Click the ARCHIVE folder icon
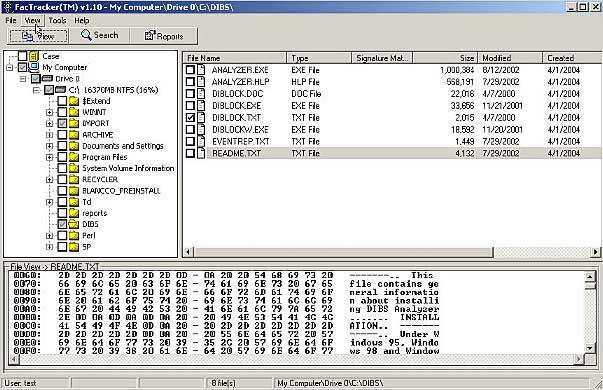The width and height of the screenshot is (603, 390). (x=74, y=135)
